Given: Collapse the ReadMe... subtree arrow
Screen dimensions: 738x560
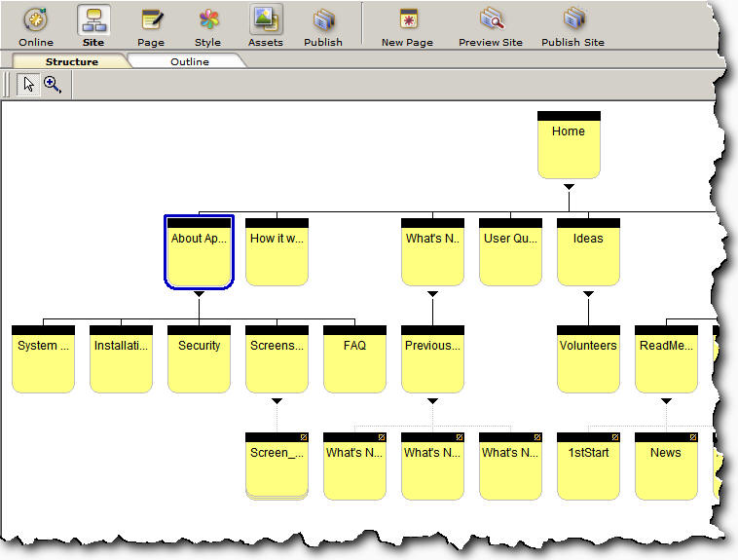Looking at the screenshot, I should (666, 401).
